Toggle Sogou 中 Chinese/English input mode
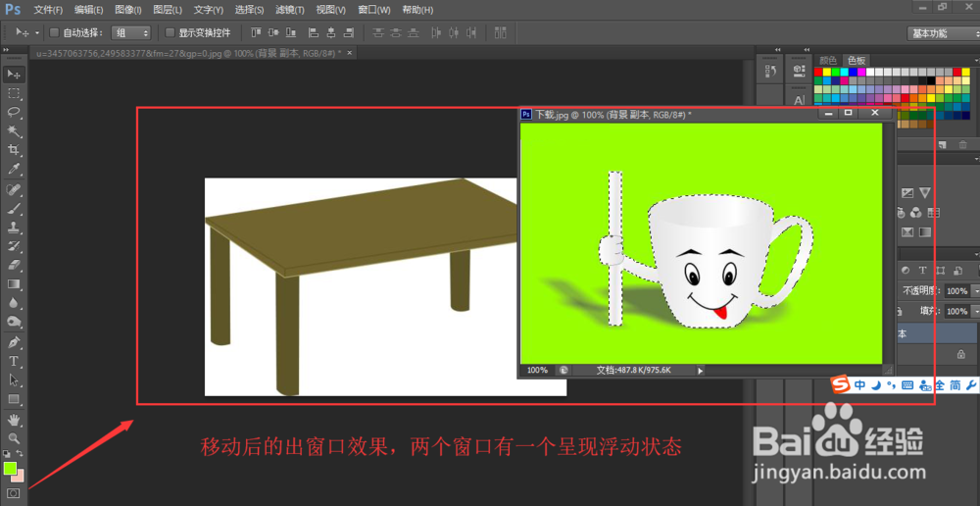The width and height of the screenshot is (980, 506). [x=860, y=386]
